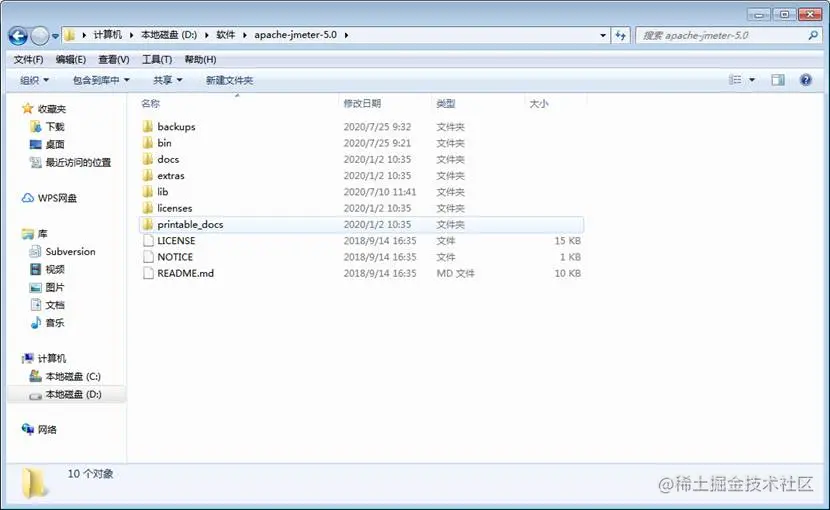This screenshot has height=510, width=830.
Task: Expand the 组织 toolbar dropdown
Action: 34,80
